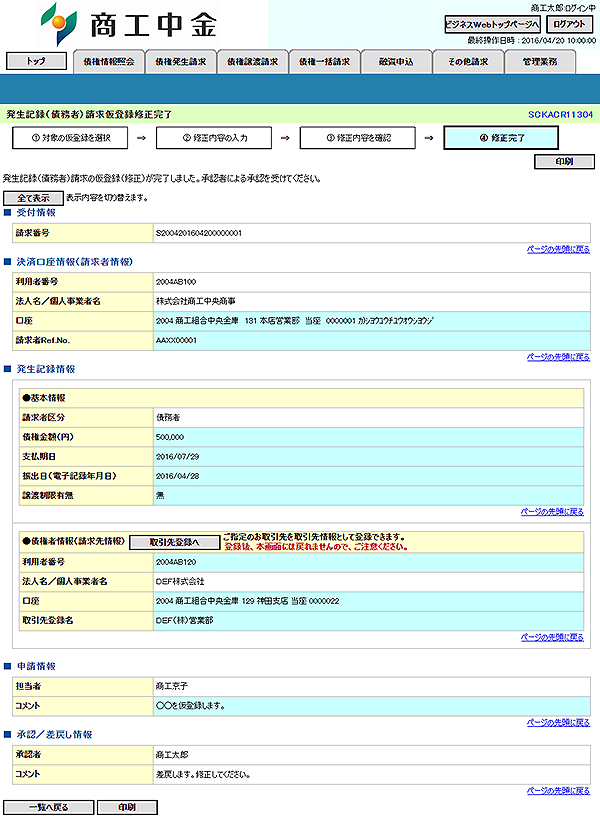Click ページの先頭に戻る under 受付情報
Screen dimensions: 600x823
558,249
